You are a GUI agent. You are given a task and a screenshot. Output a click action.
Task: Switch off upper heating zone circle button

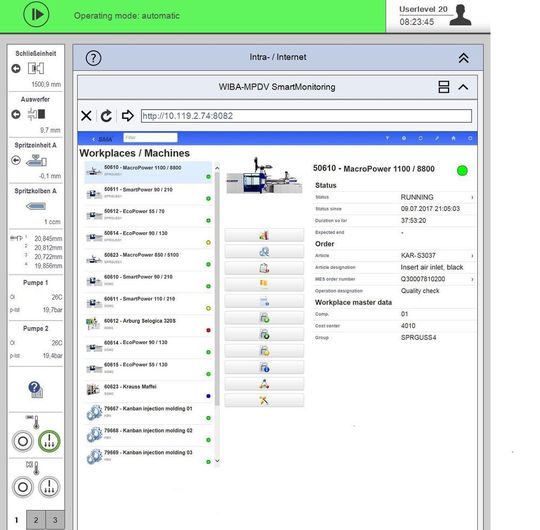[x=23, y=441]
